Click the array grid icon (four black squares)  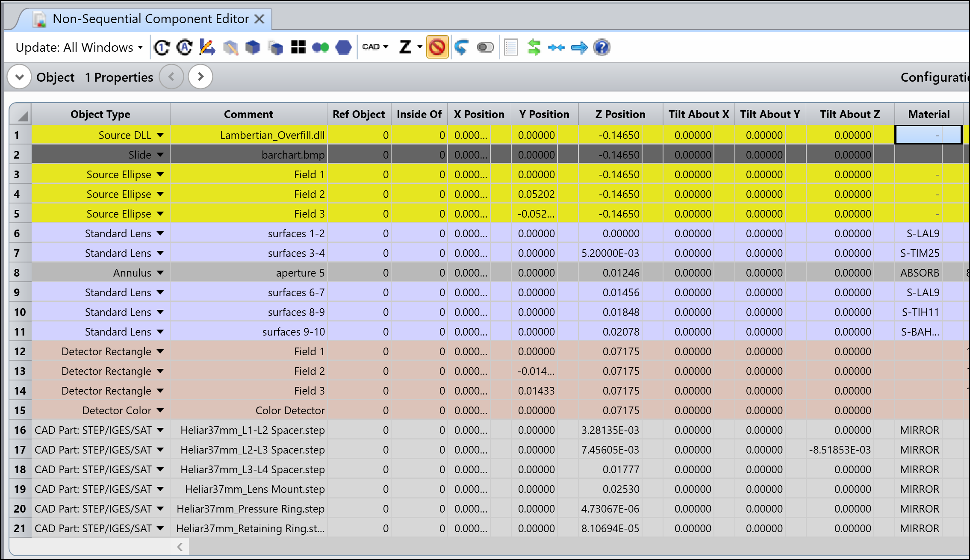click(x=298, y=47)
